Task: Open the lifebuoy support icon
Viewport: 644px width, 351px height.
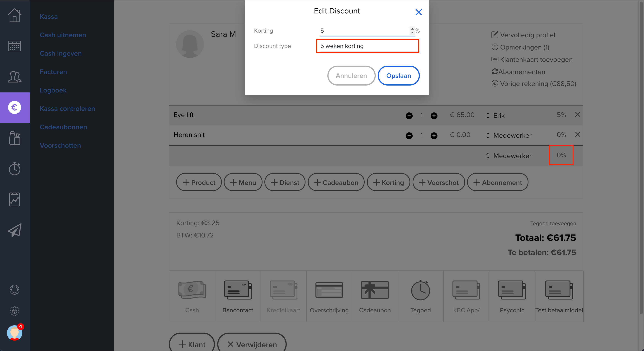Action: point(15,290)
